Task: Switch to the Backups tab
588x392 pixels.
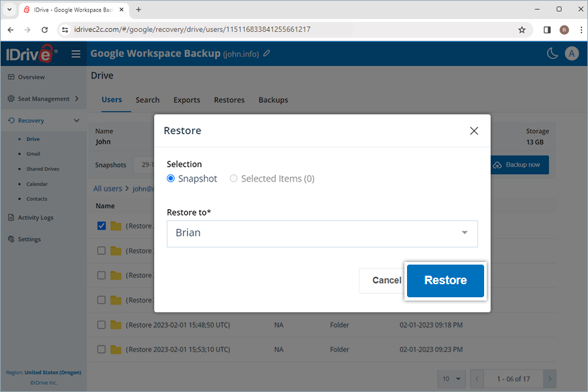Action: 273,100
